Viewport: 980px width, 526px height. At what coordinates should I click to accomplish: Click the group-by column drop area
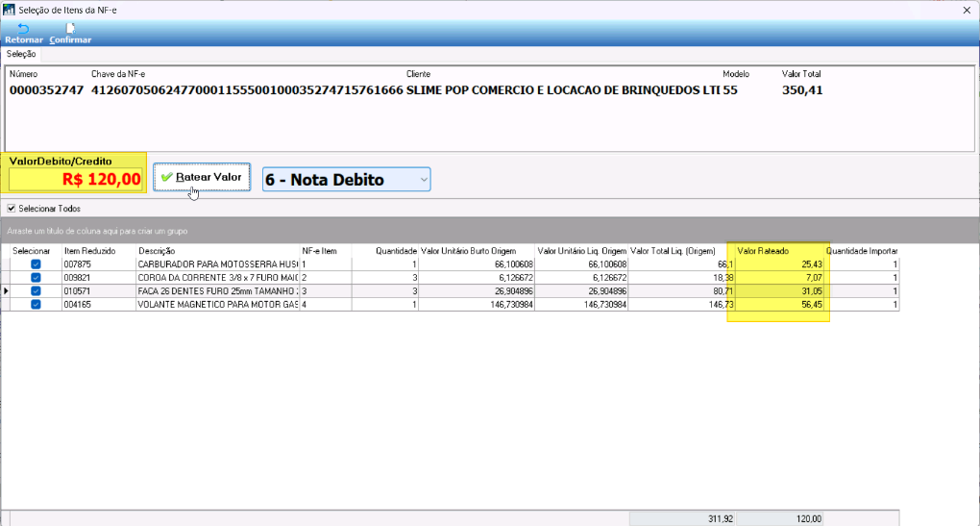490,231
